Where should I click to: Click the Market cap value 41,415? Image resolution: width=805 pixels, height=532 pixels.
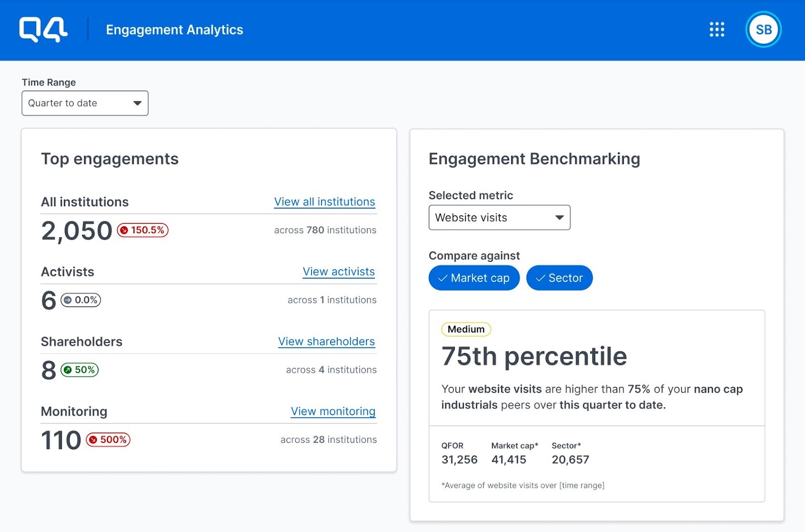[x=509, y=460]
